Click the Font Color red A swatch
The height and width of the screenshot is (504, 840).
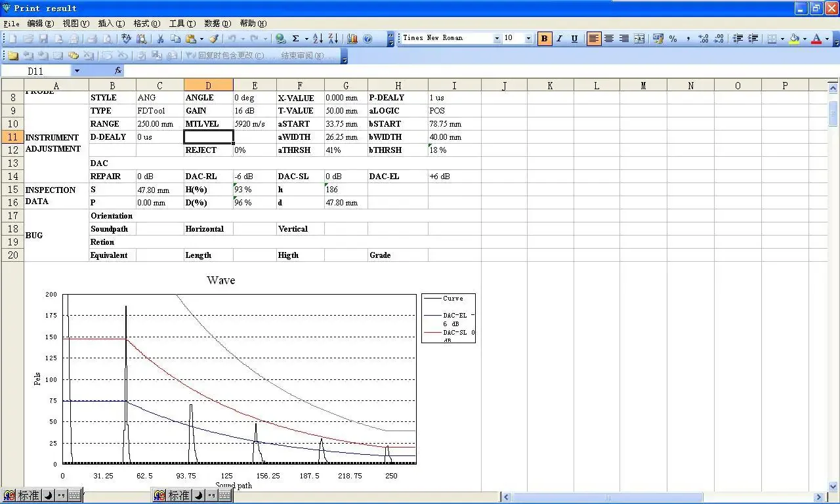(x=816, y=39)
